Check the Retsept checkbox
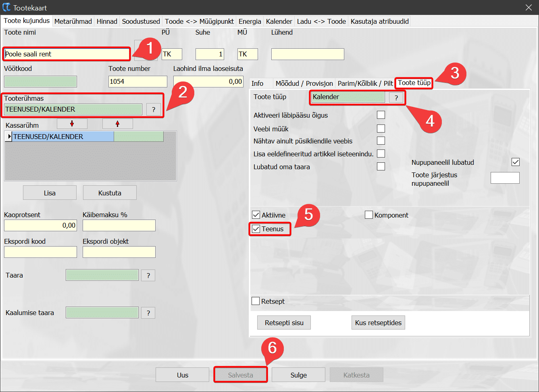This screenshot has height=392, width=539. coord(256,301)
